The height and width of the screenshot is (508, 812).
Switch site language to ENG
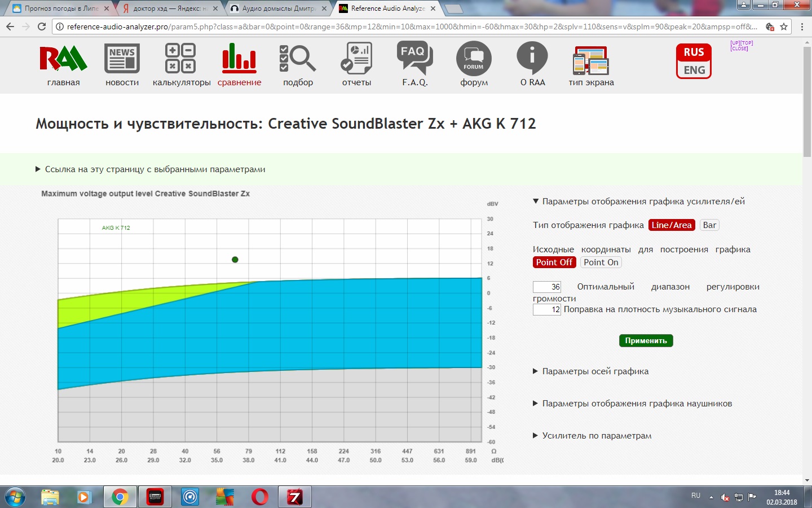tap(694, 70)
